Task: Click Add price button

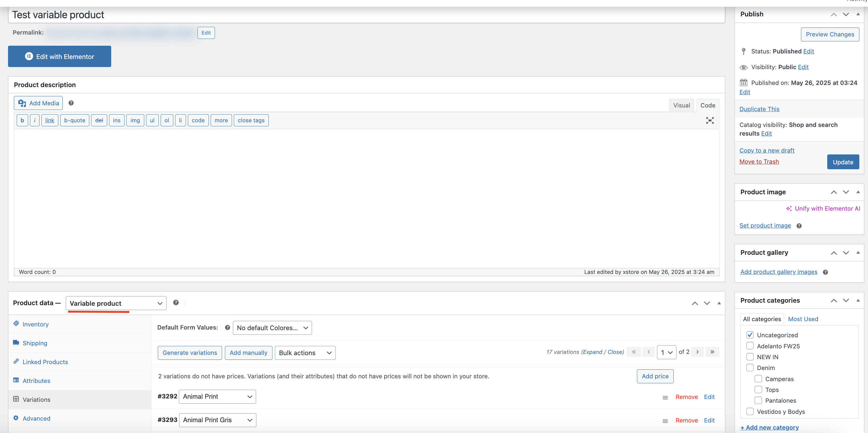Action: coord(655,376)
